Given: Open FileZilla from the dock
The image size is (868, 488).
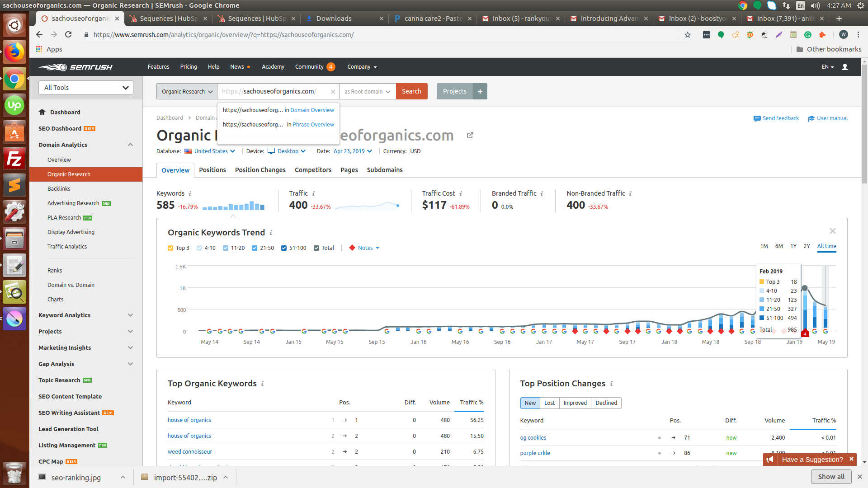Looking at the screenshot, I should 14,159.
